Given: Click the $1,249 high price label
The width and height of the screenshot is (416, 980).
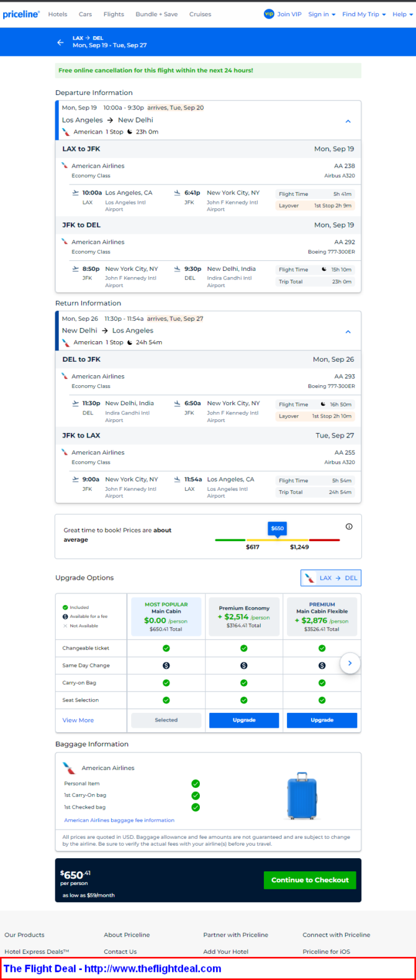Looking at the screenshot, I should click(299, 547).
